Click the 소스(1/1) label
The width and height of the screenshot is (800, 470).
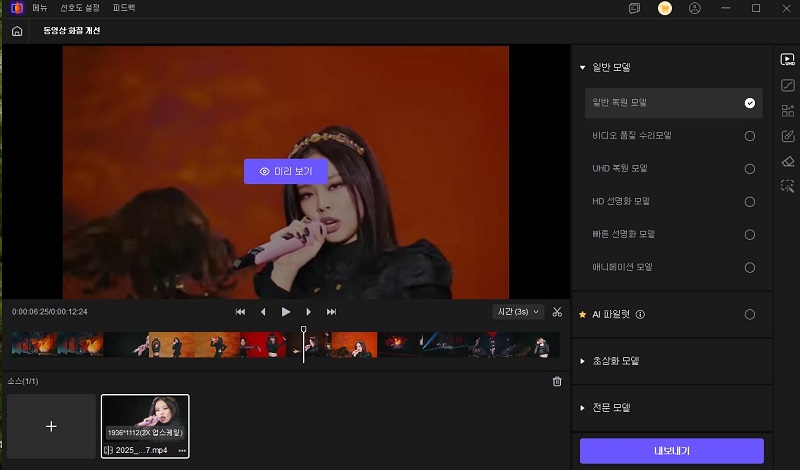[22, 381]
